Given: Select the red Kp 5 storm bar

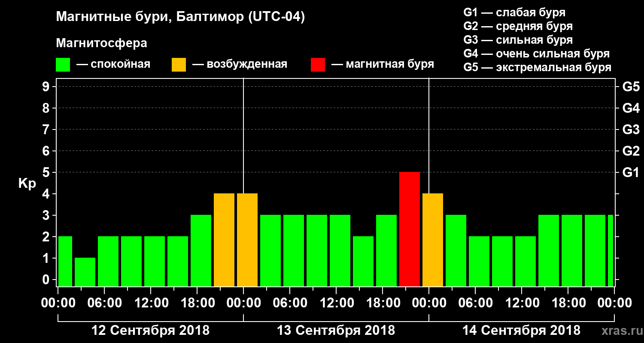Looking at the screenshot, I should tap(410, 229).
